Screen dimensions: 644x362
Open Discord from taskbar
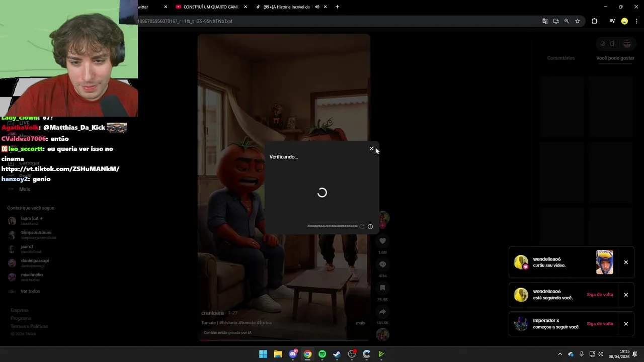[293, 354]
